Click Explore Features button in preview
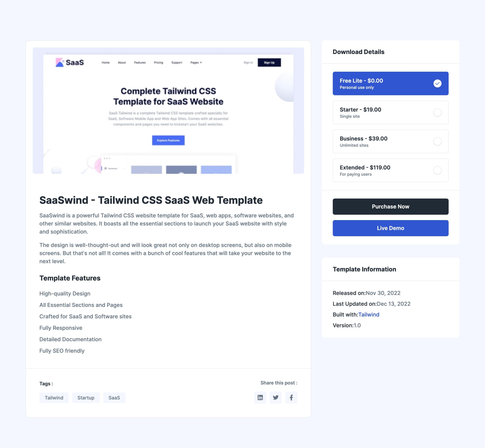This screenshot has width=485, height=448. pyautogui.click(x=168, y=140)
